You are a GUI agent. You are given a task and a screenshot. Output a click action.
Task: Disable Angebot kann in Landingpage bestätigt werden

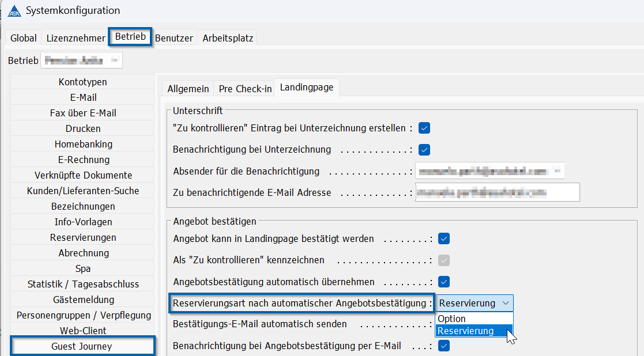pos(443,238)
